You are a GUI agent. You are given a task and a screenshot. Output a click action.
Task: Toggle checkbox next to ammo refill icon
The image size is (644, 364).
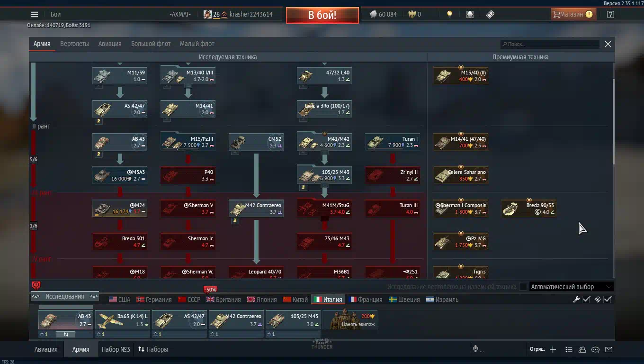[x=608, y=299]
